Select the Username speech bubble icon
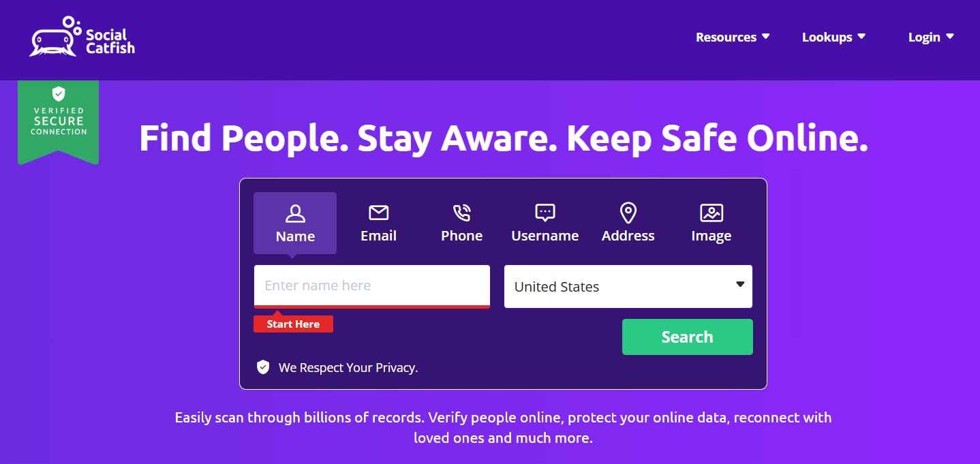980x464 pixels. [545, 213]
